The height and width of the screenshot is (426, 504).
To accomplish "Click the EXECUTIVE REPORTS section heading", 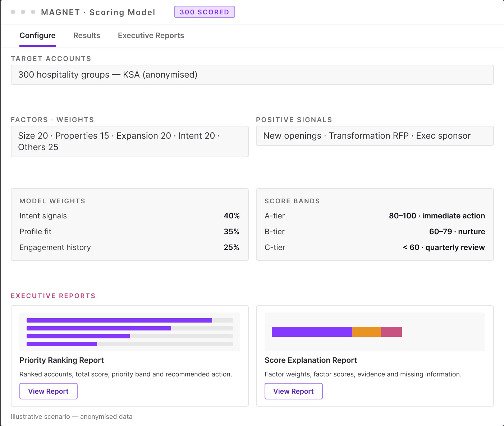I will click(53, 296).
